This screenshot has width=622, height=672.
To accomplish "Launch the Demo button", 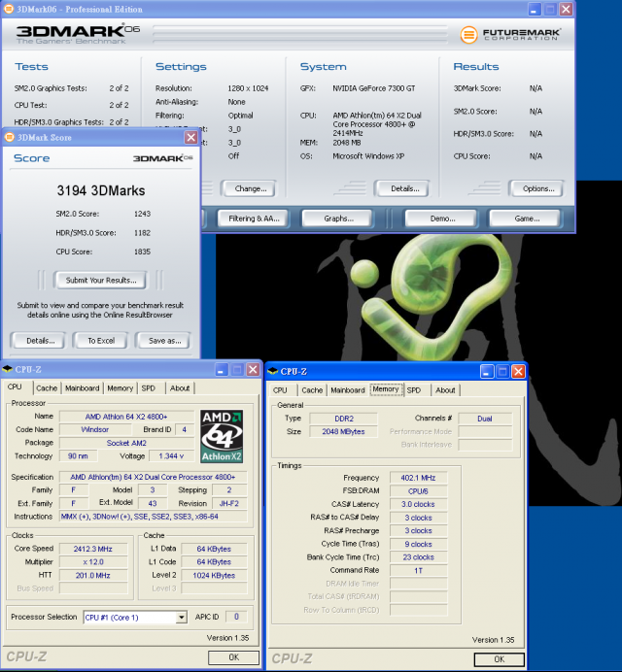I will click(x=442, y=218).
